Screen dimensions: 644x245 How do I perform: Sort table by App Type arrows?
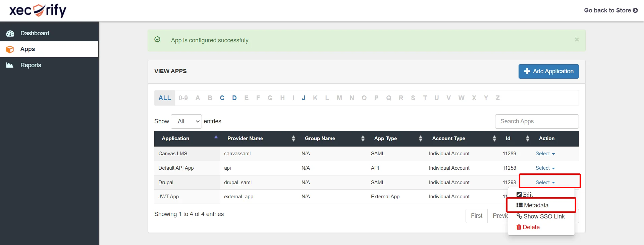point(421,138)
